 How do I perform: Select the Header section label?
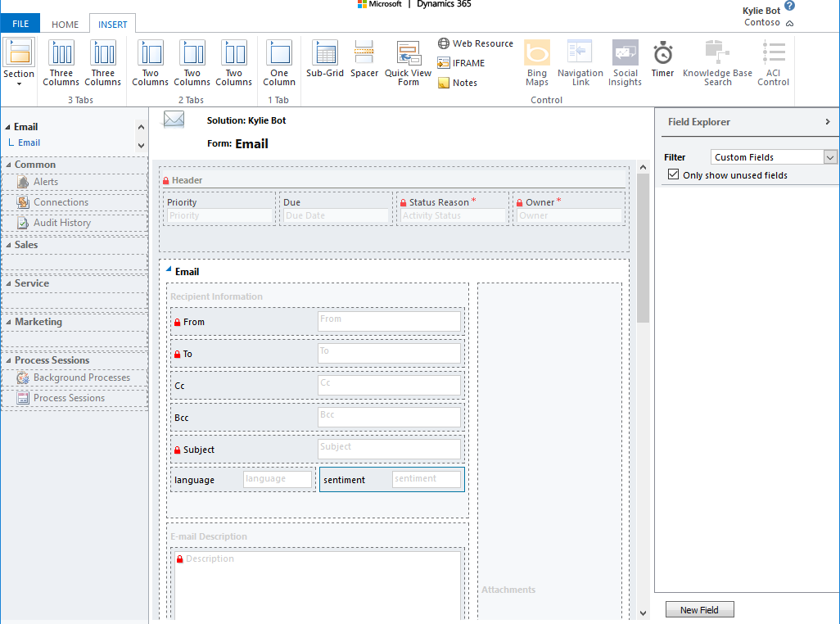click(x=187, y=180)
